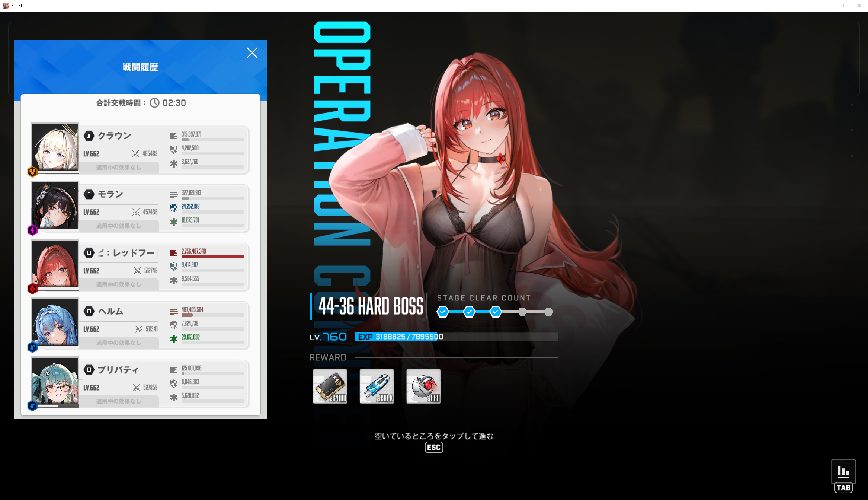Image resolution: width=868 pixels, height=500 pixels.
Task: Click Red Hood's red damage bar
Action: pyautogui.click(x=212, y=257)
